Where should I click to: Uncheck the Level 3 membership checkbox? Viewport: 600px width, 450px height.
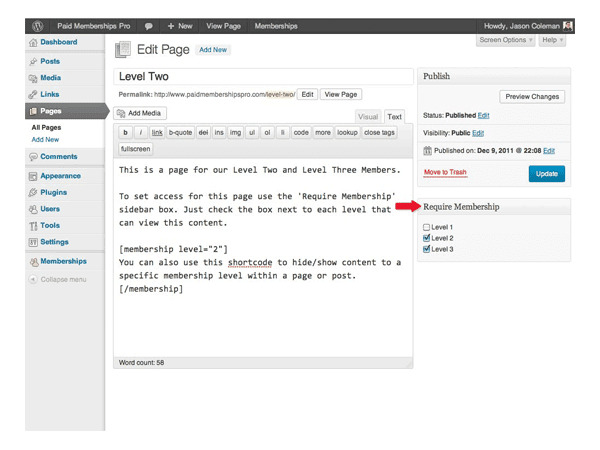(x=427, y=249)
